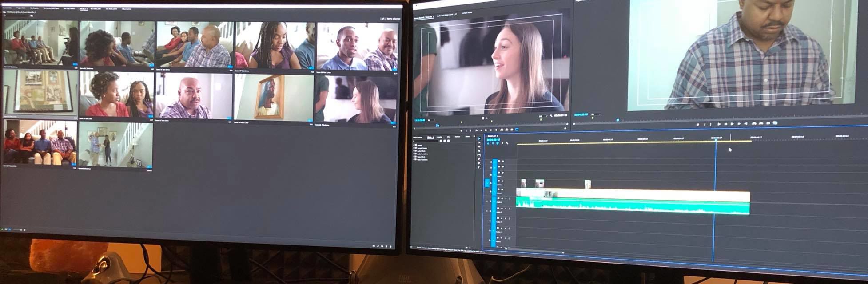Viewport: 868px width, 284px height.
Task: Click the Program monitor scrub bar playhead
Action: coord(617,120)
